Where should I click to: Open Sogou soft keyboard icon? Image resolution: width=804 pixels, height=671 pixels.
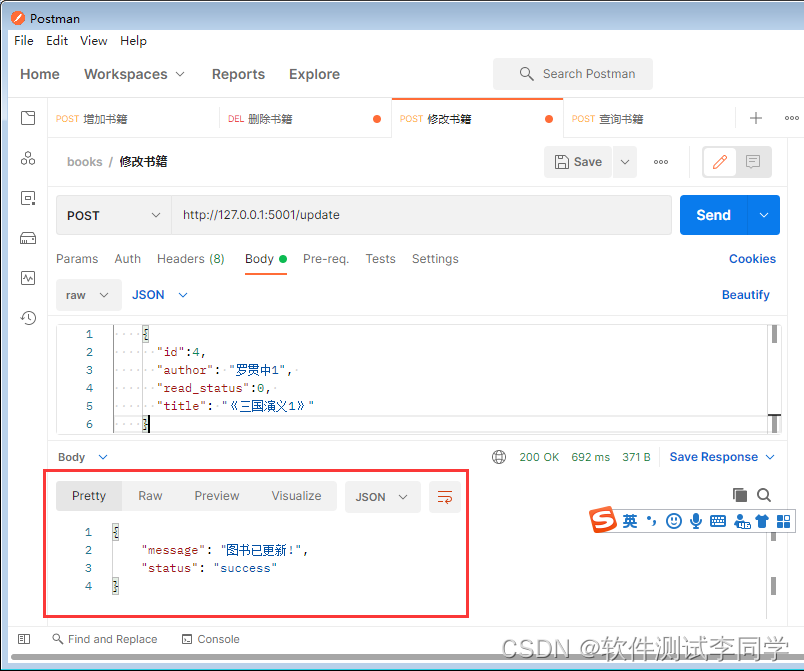718,521
